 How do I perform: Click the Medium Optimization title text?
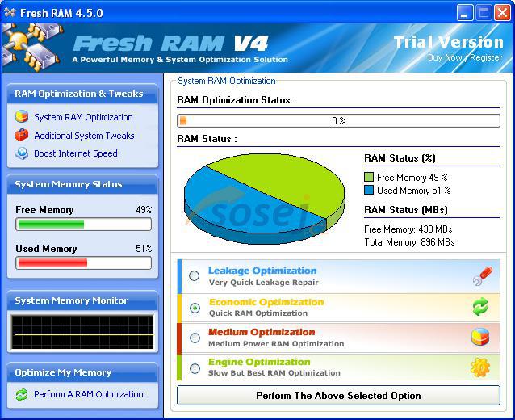tap(262, 332)
